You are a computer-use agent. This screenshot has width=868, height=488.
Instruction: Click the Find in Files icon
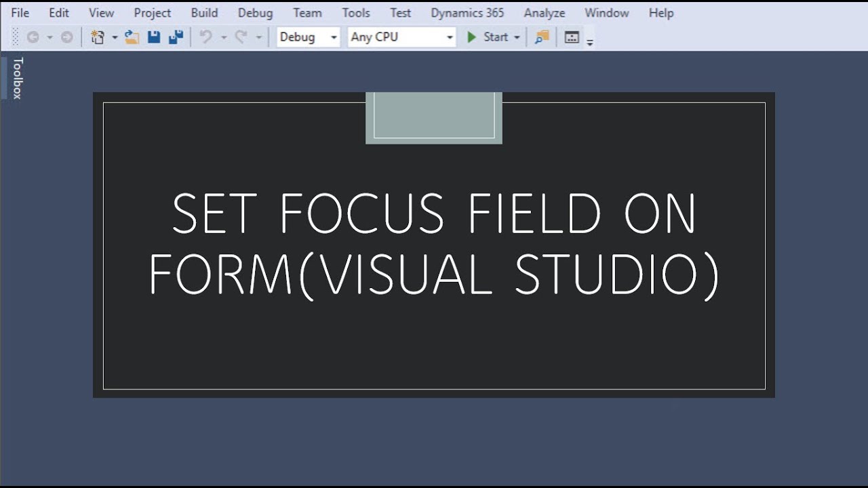[x=542, y=37]
